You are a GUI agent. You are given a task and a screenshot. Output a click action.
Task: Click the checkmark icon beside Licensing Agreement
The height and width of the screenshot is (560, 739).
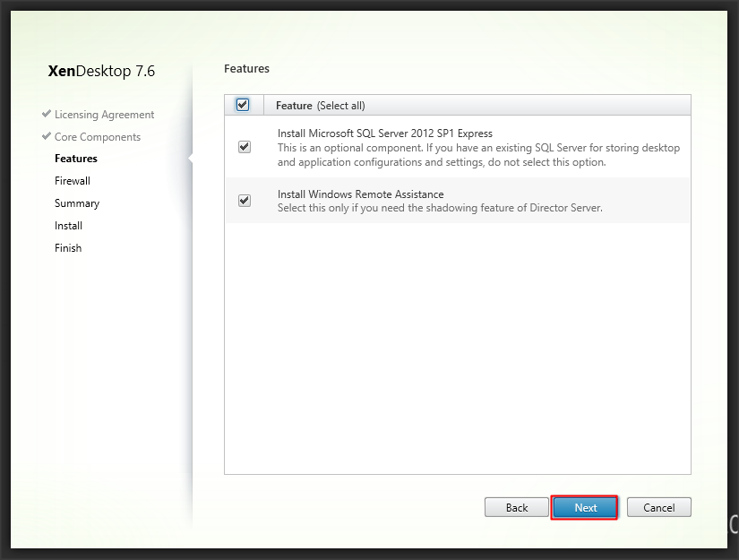coord(47,115)
